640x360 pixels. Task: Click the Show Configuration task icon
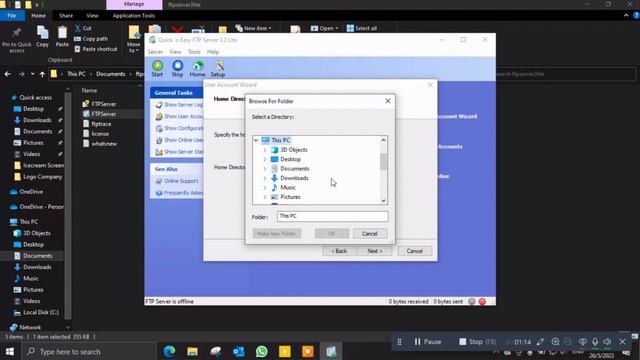pos(159,128)
